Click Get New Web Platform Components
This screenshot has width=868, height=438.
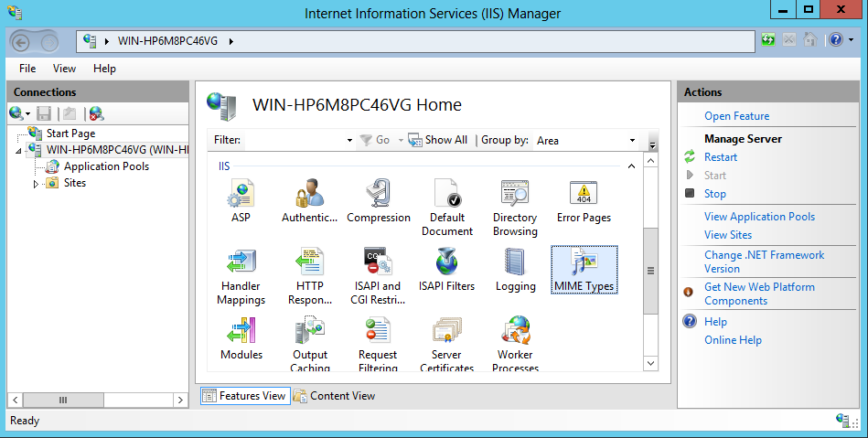pos(759,294)
